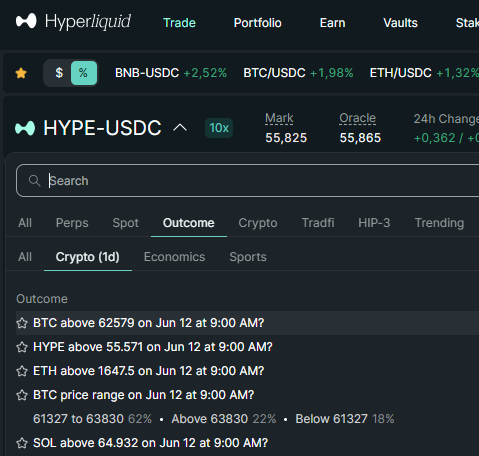Open the 10x leverage selector
This screenshot has height=456, width=479.
click(x=219, y=128)
